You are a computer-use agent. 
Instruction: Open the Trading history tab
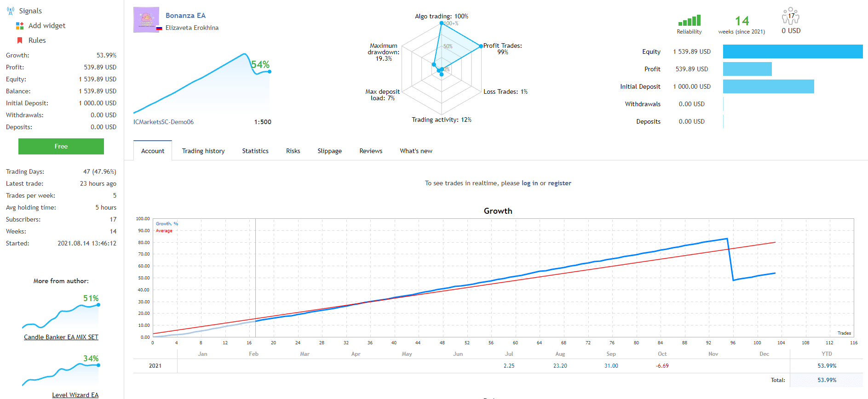pos(203,151)
